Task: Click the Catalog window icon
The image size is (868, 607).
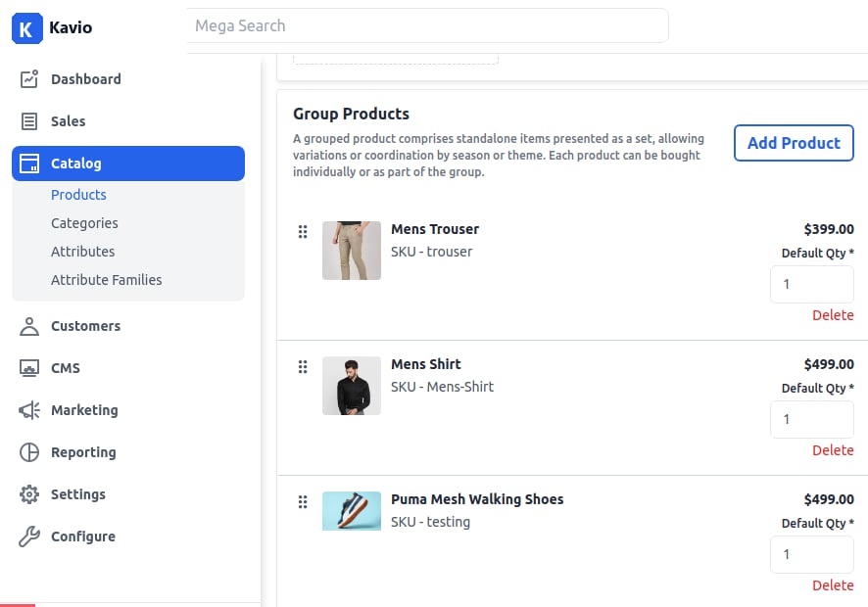Action: (28, 163)
